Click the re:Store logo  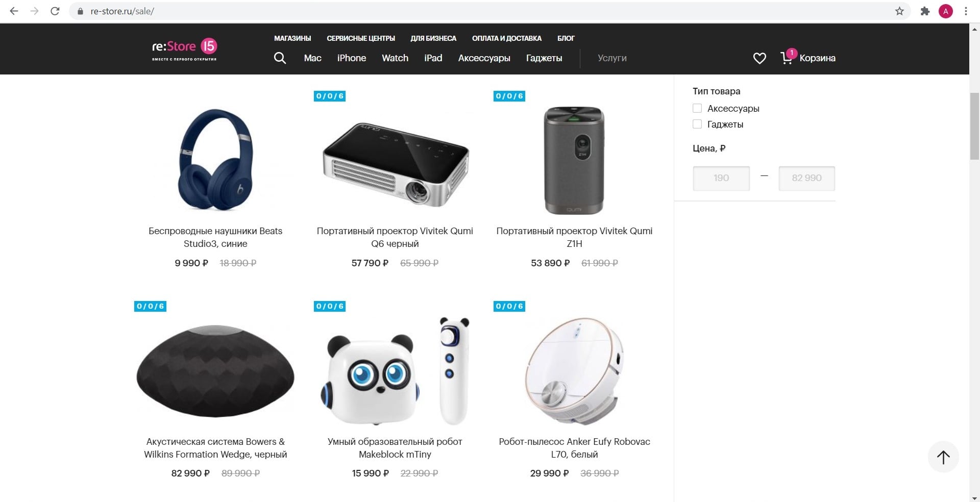coord(184,49)
